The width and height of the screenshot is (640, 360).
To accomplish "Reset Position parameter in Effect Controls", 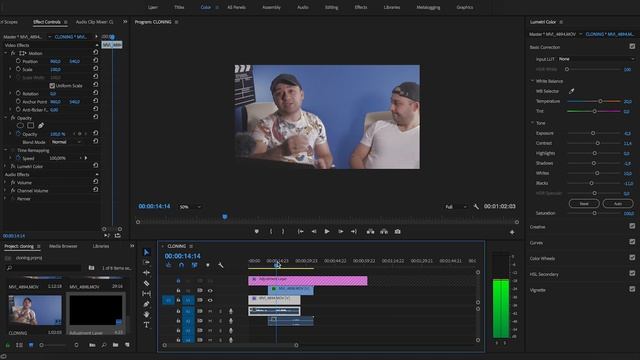I will [95, 61].
